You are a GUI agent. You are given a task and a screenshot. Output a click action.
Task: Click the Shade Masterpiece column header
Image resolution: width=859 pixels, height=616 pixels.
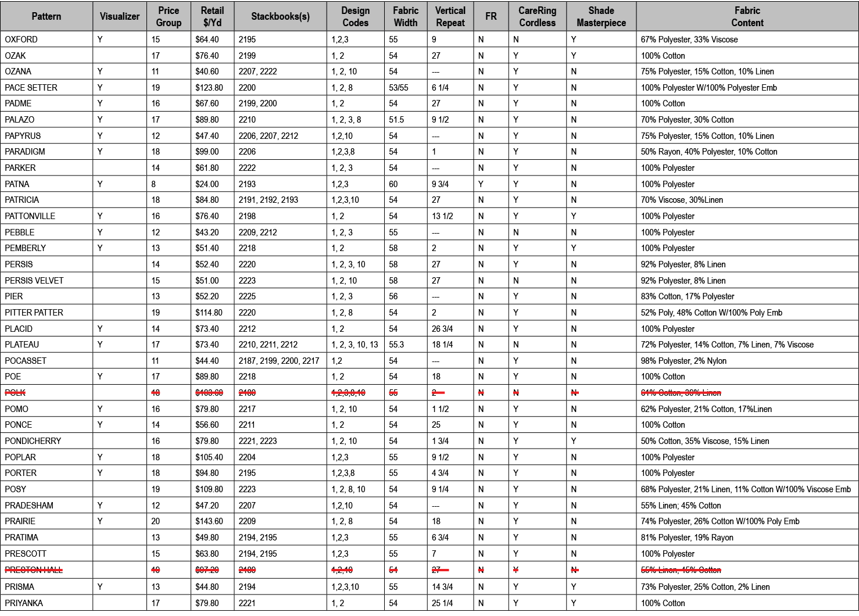click(x=601, y=16)
